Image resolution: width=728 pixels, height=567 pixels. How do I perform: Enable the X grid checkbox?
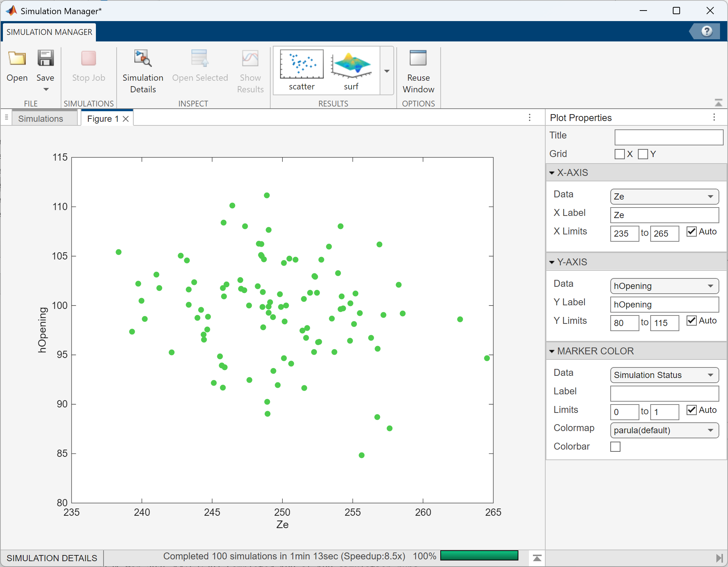coord(619,154)
